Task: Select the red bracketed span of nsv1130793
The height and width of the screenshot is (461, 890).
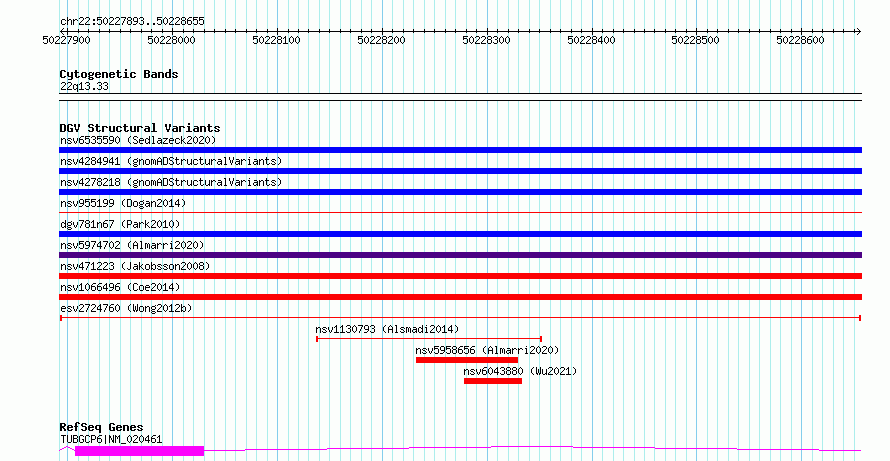Action: [429, 339]
